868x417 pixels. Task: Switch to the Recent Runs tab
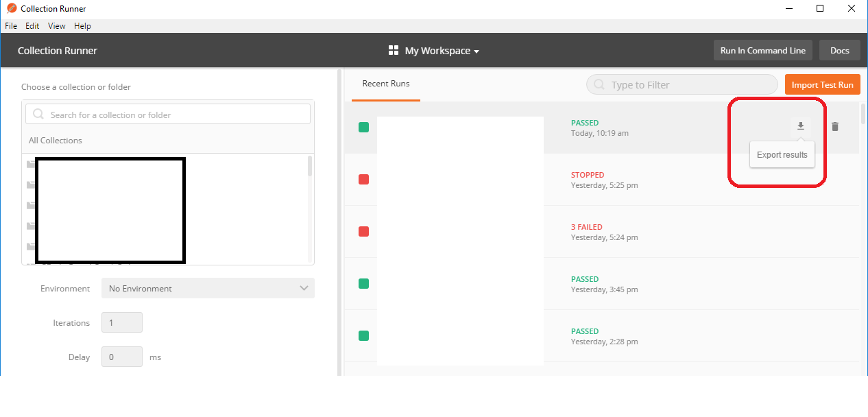pos(385,82)
